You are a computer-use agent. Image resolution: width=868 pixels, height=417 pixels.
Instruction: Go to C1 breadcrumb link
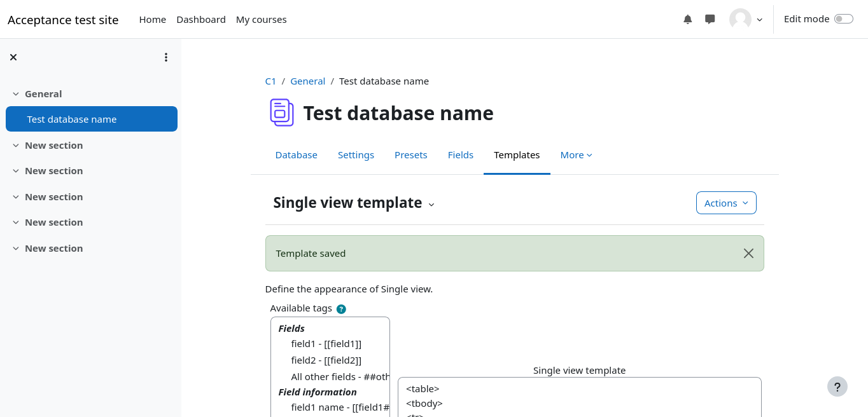[270, 81]
